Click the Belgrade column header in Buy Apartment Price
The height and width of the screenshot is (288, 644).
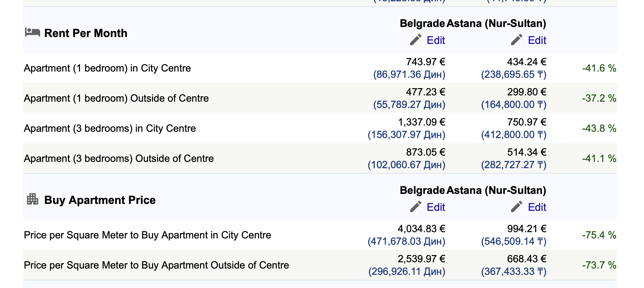[x=422, y=190]
